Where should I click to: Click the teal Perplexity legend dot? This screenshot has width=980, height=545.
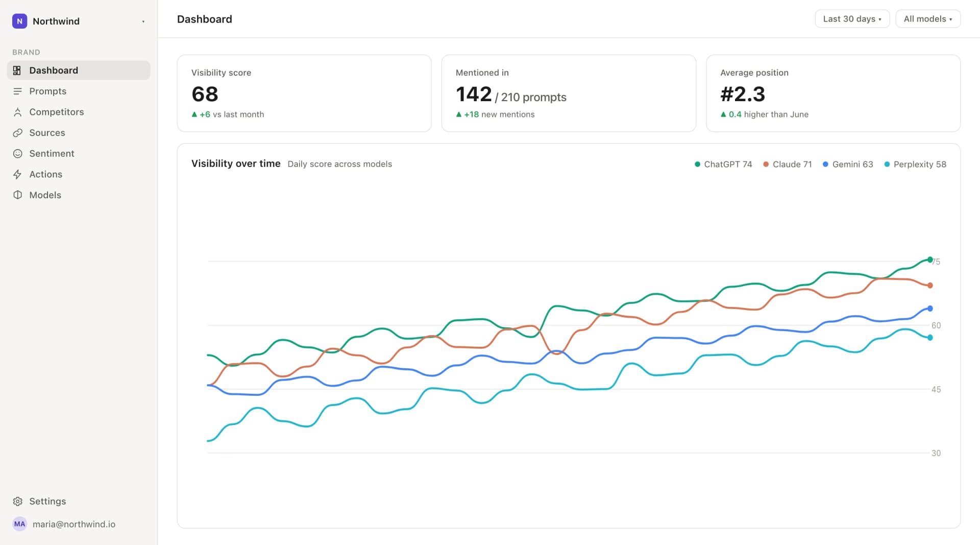point(887,164)
